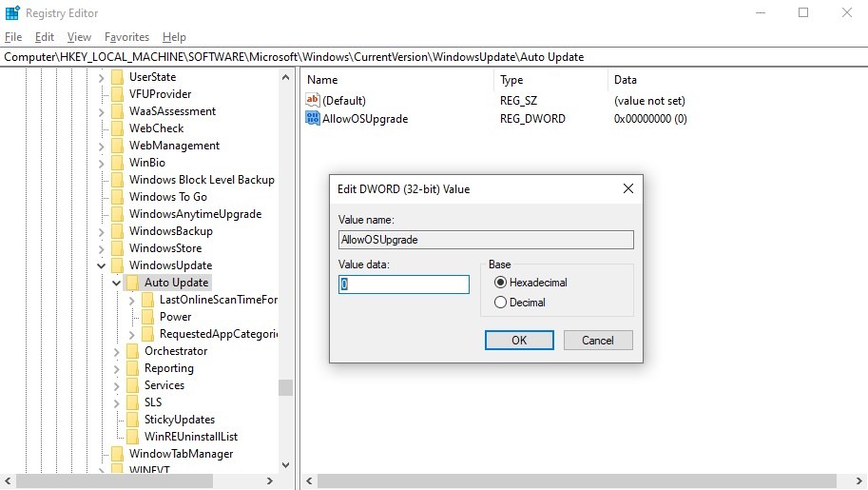Select the WindowsUpdate folder icon

click(117, 265)
